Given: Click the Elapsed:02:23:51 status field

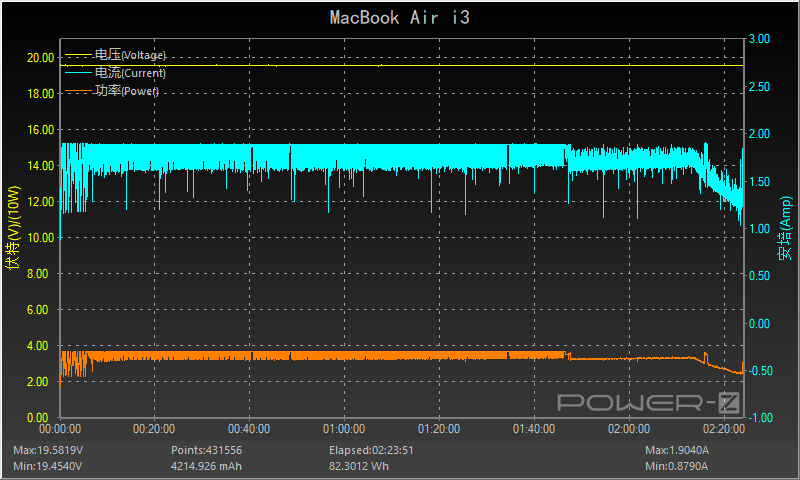Looking at the screenshot, I should tap(373, 451).
